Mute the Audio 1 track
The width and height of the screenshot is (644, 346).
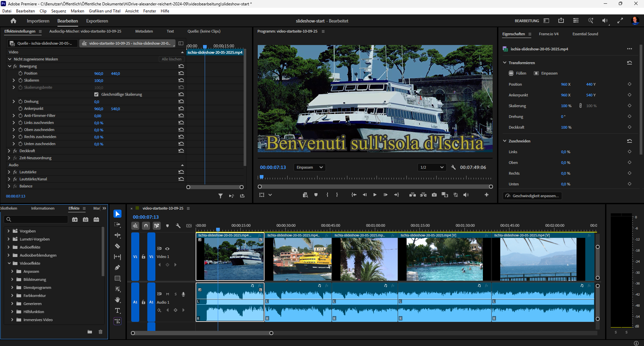[167, 294]
